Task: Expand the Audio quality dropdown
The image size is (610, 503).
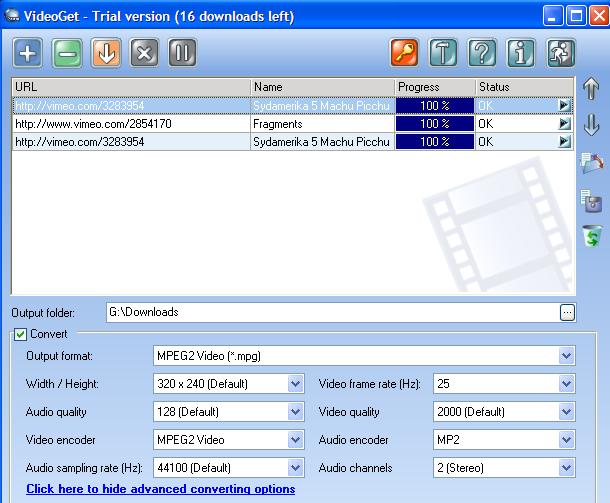Action: tap(295, 412)
